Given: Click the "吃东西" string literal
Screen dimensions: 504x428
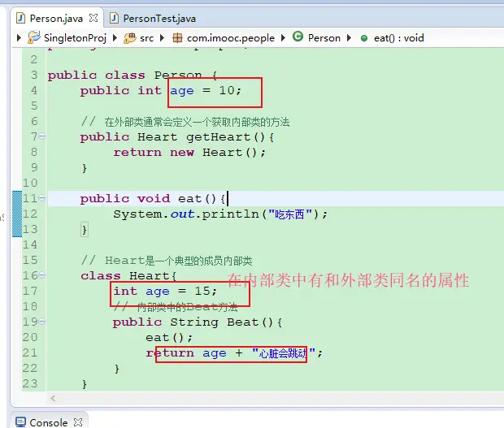Looking at the screenshot, I should tap(290, 214).
